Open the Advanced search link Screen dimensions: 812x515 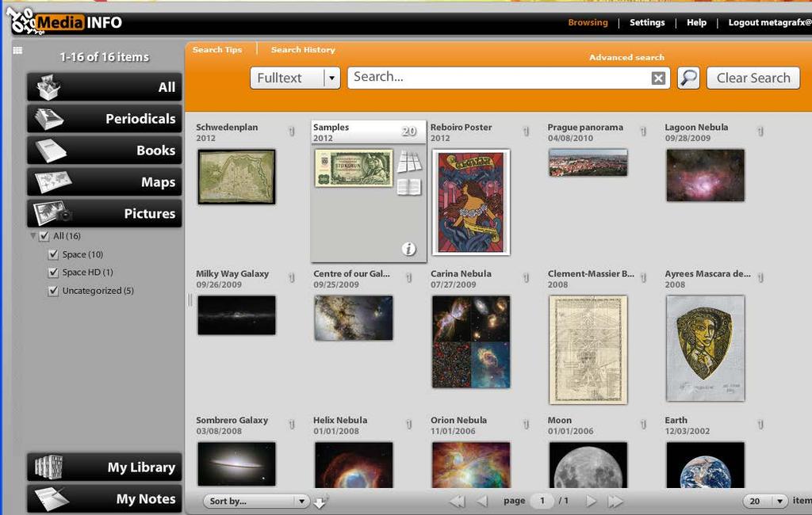click(626, 58)
